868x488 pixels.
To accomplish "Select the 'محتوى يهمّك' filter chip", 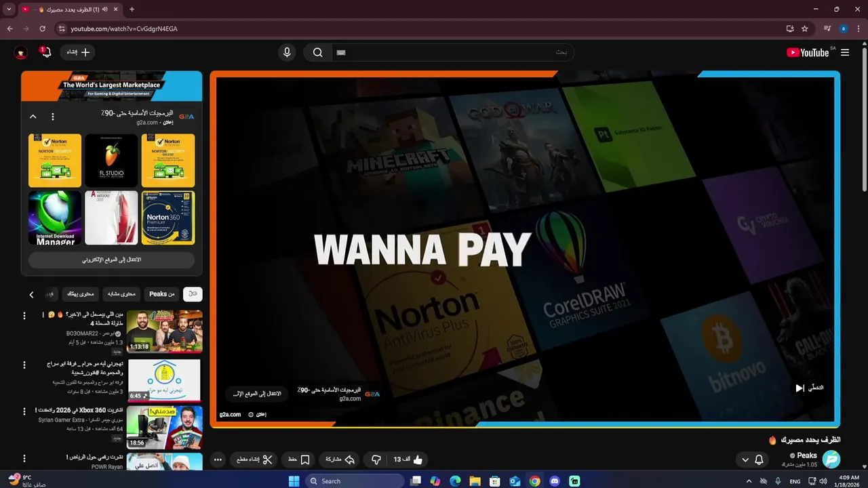I will [x=81, y=293].
